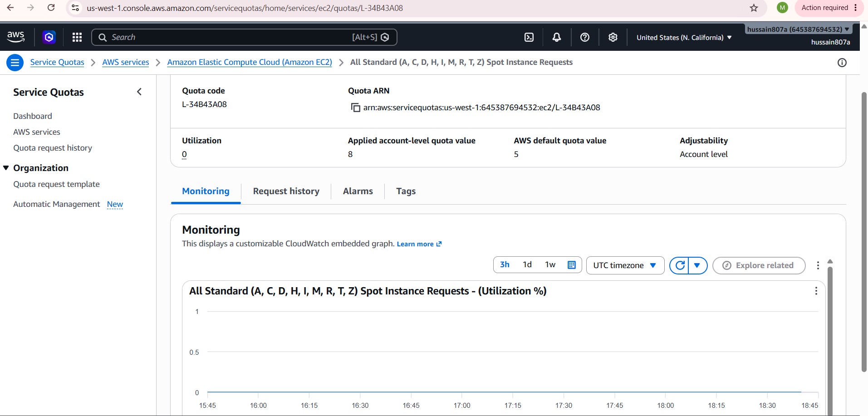The image size is (868, 416).
Task: Click the browser address bar URL
Action: [x=245, y=8]
